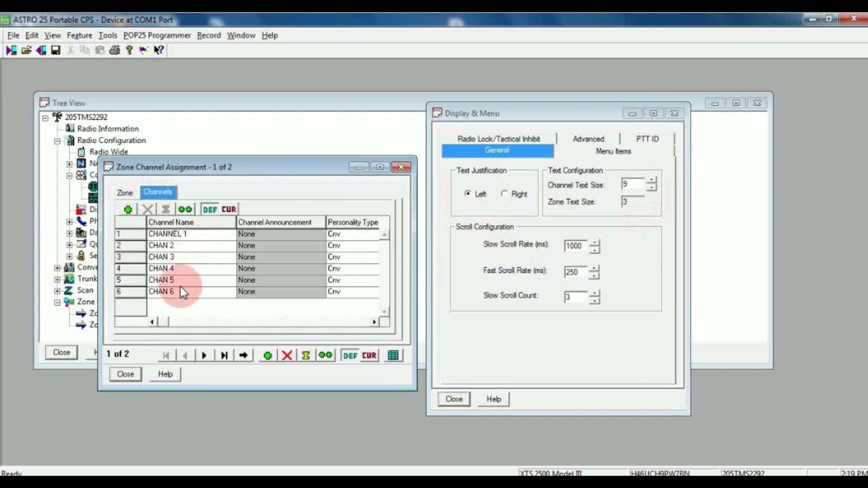Click Close button in Display & Menu window

click(x=454, y=399)
